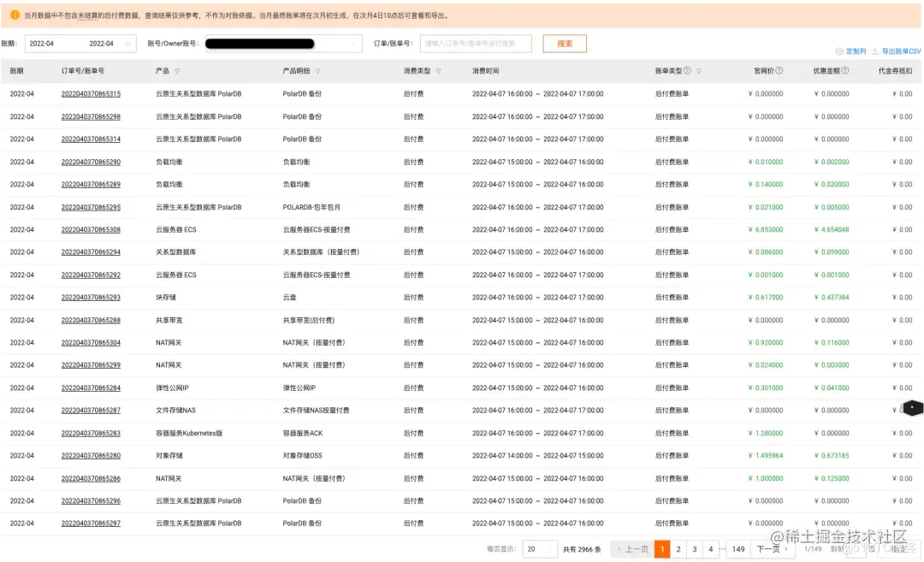Click the POLARDB-包年包月 product detail cell
The width and height of the screenshot is (924, 562).
click(x=311, y=207)
